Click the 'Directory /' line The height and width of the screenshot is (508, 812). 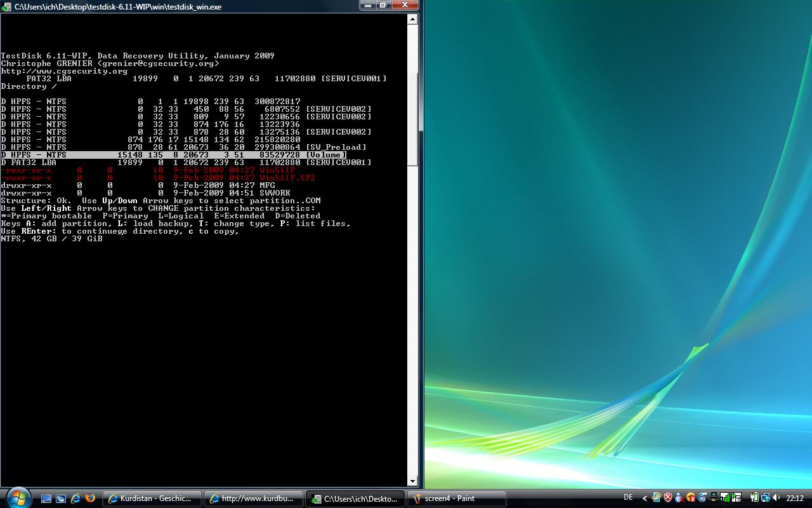(x=29, y=86)
